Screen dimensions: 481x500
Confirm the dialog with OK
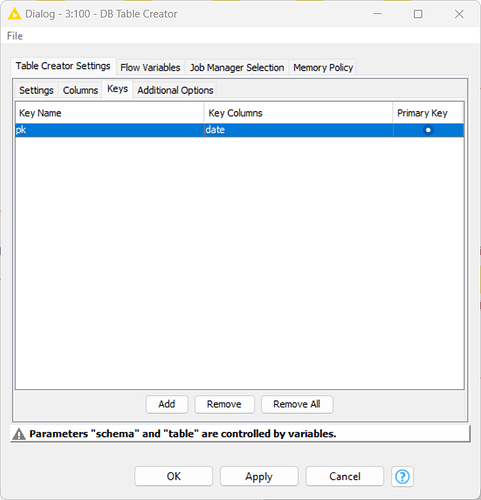[x=174, y=476]
